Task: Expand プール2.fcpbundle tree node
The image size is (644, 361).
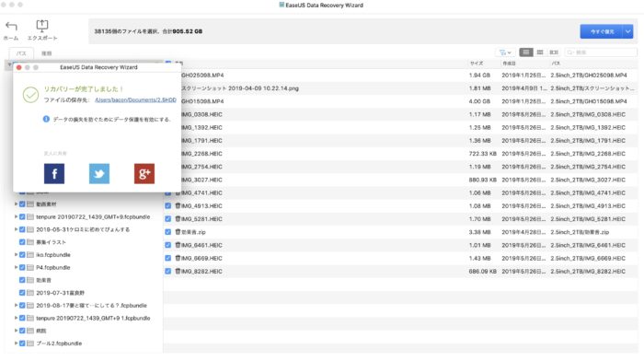Action: 16,344
